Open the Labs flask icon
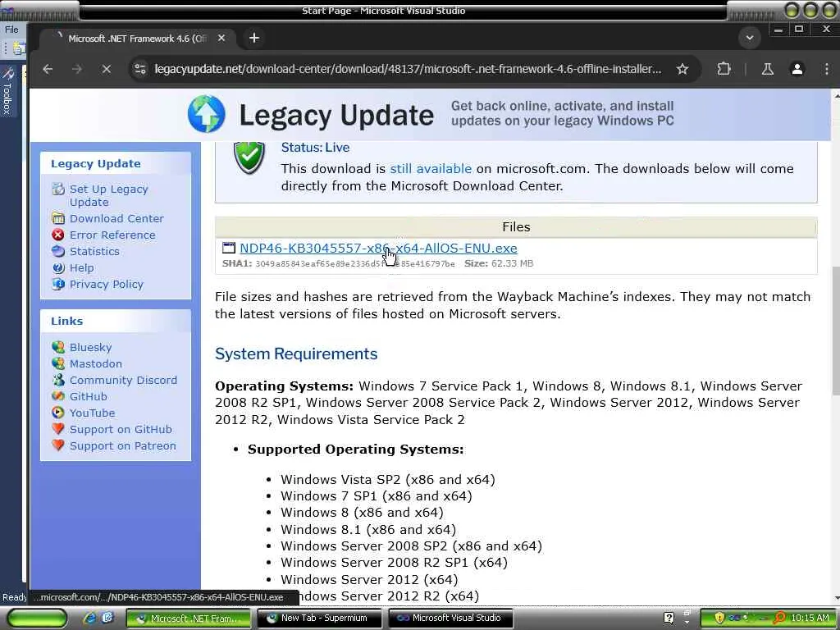The width and height of the screenshot is (840, 630). [x=767, y=69]
